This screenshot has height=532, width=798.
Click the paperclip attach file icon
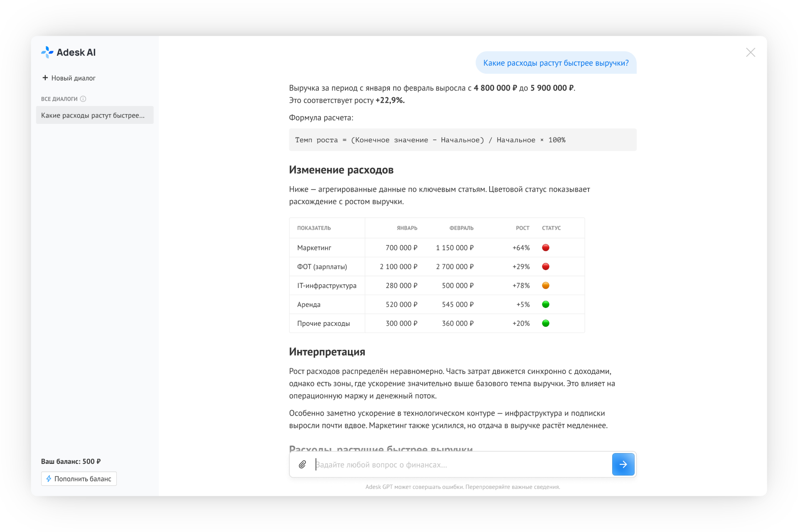pyautogui.click(x=302, y=465)
